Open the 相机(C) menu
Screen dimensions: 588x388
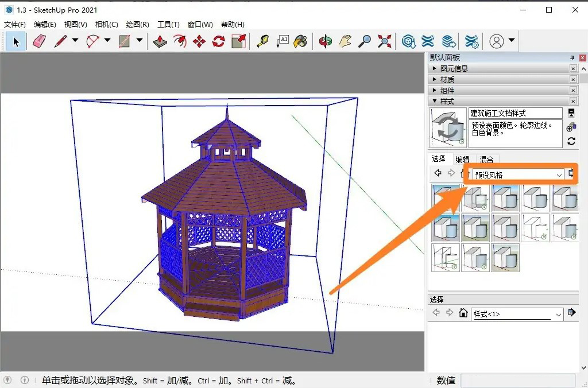[106, 25]
